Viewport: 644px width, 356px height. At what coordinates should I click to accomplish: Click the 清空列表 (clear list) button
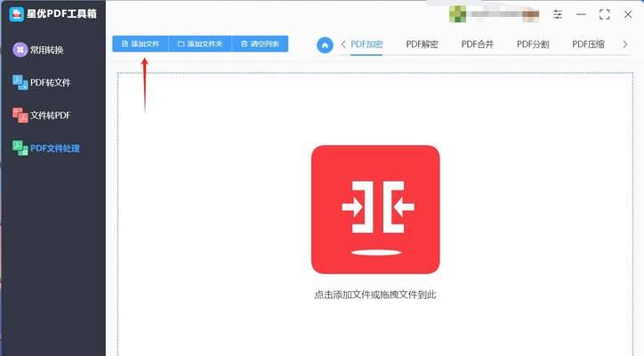(x=260, y=44)
